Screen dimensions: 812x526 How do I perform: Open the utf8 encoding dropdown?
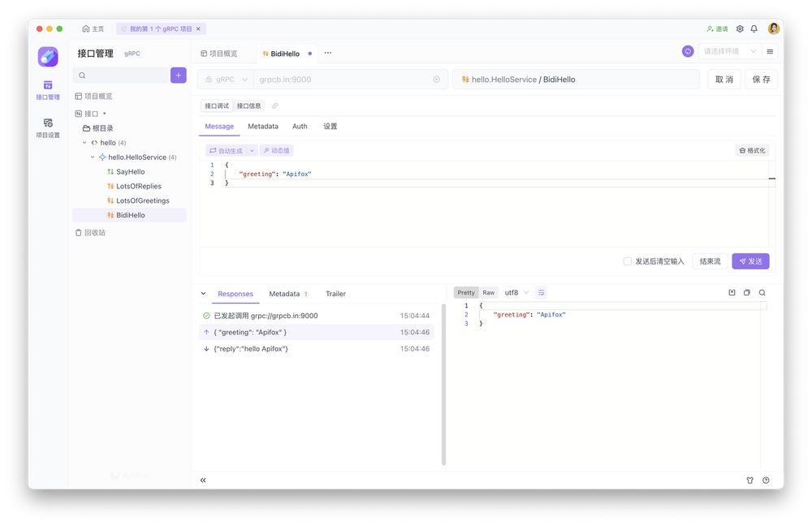pos(511,292)
